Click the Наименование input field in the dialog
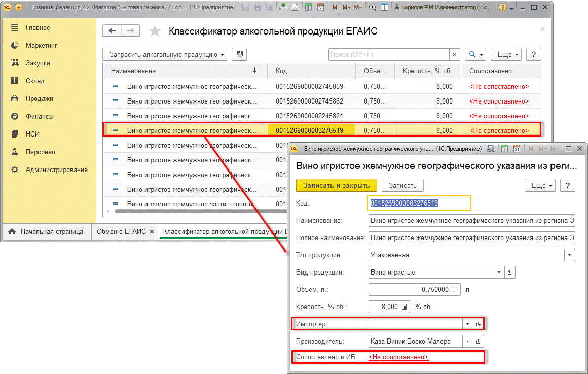Screen dimensions: 588x374 pyautogui.click(x=472, y=220)
